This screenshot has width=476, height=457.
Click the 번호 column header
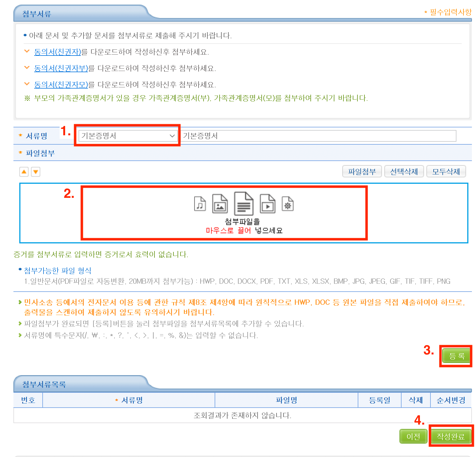(x=28, y=400)
